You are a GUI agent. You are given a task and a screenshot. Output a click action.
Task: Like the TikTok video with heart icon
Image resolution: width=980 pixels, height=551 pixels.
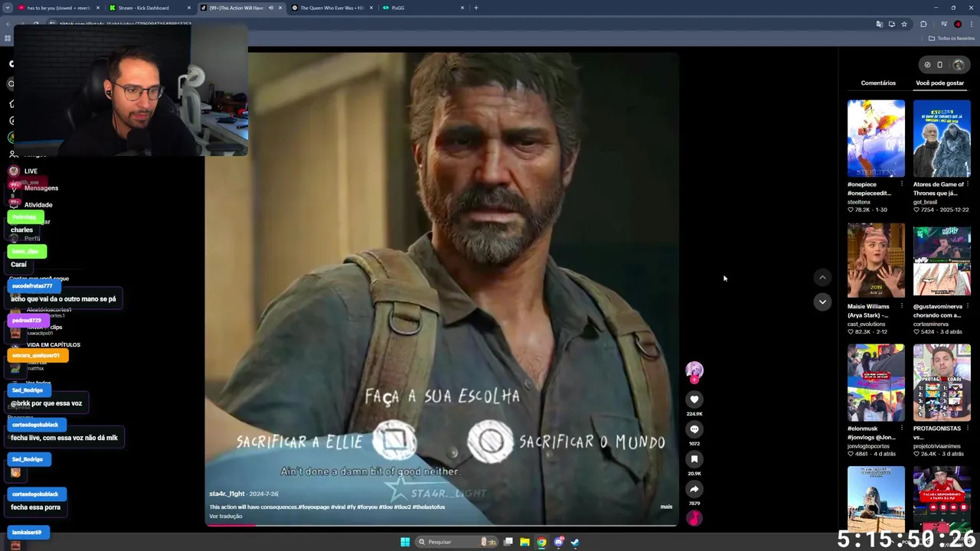click(694, 399)
